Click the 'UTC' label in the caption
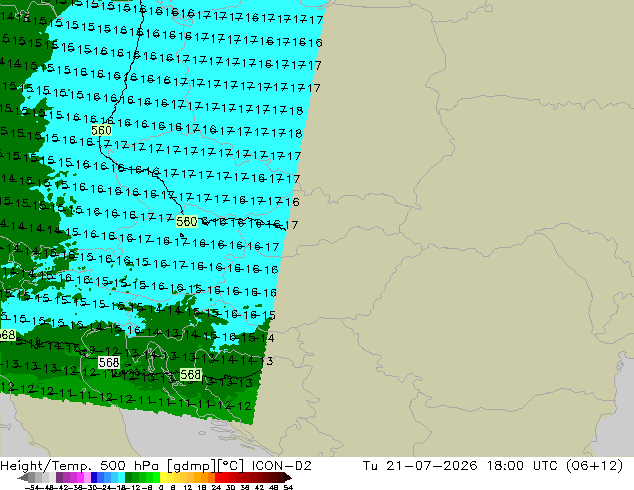 pos(545,466)
